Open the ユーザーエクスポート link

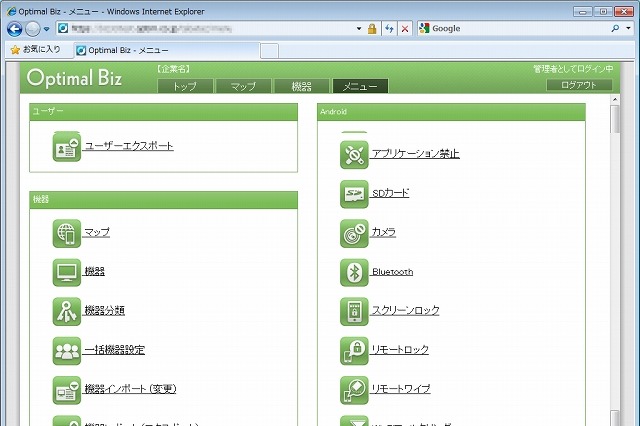pos(129,146)
